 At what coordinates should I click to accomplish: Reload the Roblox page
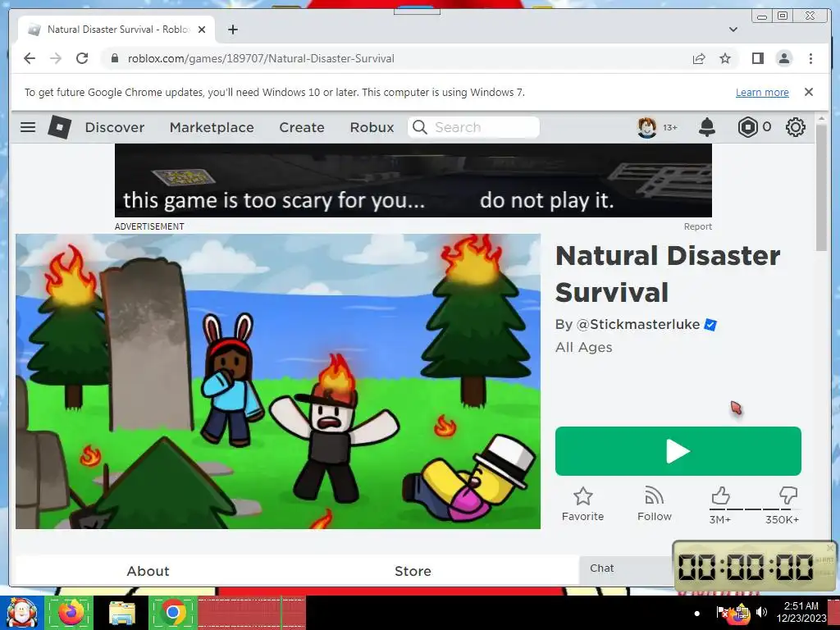click(82, 58)
